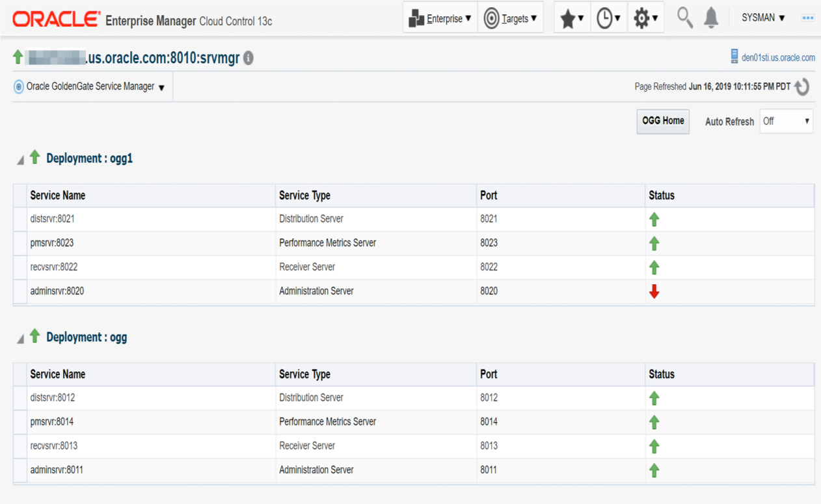Click the red down status for adminsrvr:8020
Viewport: 821px width, 504px height.
click(654, 292)
